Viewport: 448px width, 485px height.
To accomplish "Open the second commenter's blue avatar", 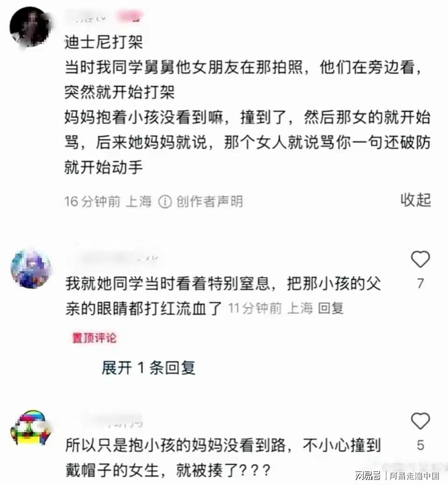I will click(31, 269).
